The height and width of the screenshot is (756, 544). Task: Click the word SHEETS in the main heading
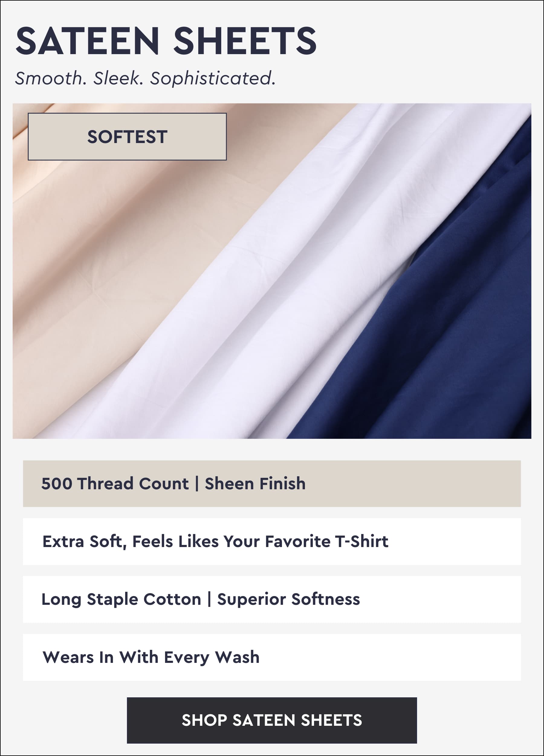point(245,41)
